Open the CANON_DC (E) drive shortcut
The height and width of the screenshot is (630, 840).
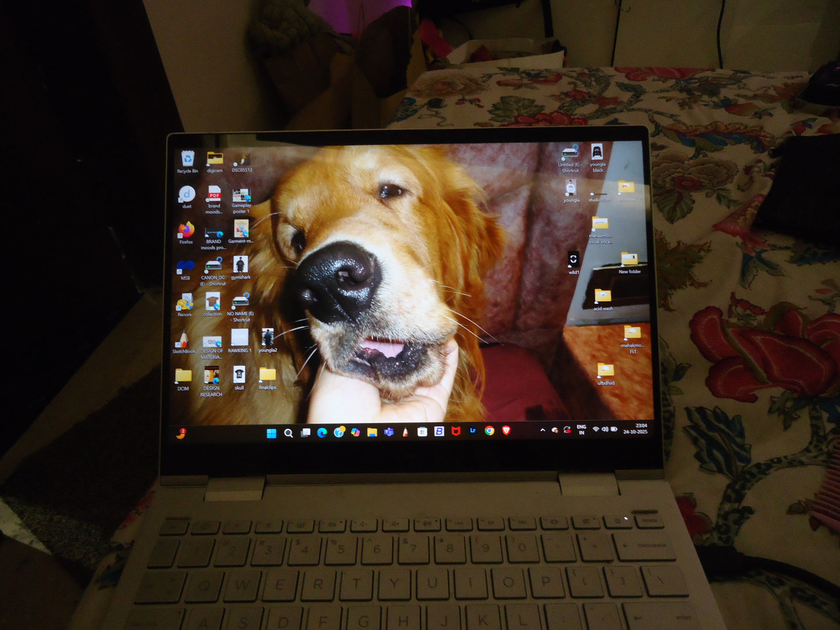pos(213,271)
